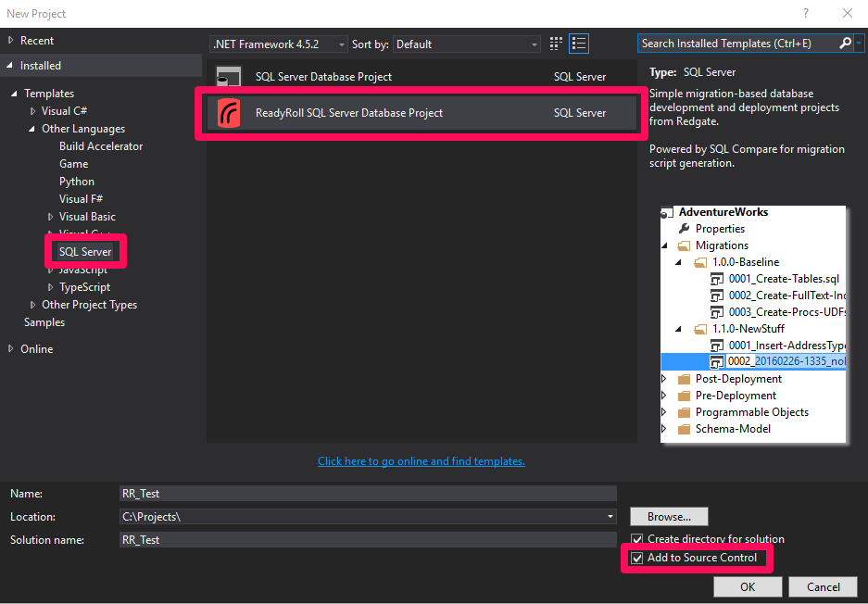
Task: Click the go online find templates link
Action: (x=421, y=461)
